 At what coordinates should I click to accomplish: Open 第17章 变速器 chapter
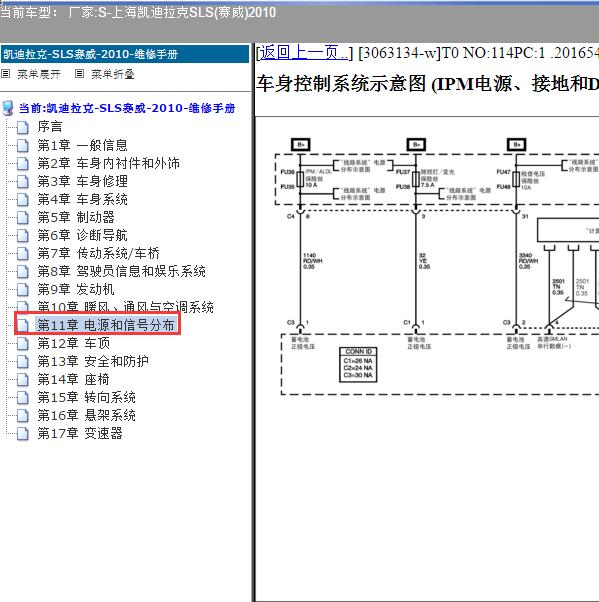(80, 434)
